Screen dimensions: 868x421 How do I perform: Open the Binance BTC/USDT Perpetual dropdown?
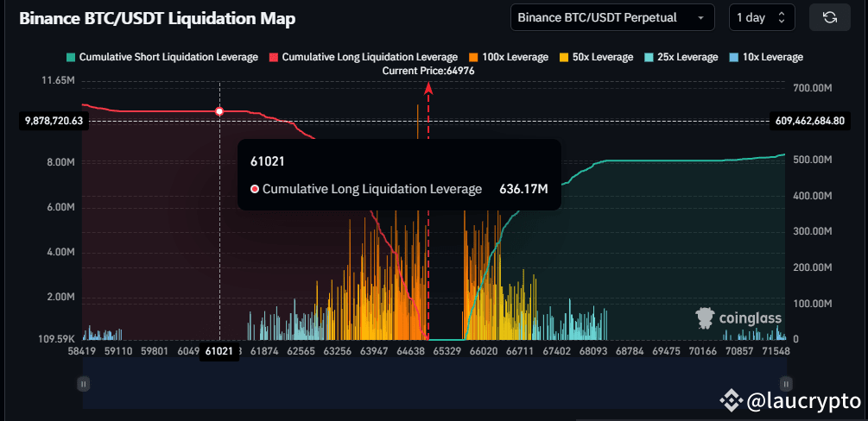612,18
